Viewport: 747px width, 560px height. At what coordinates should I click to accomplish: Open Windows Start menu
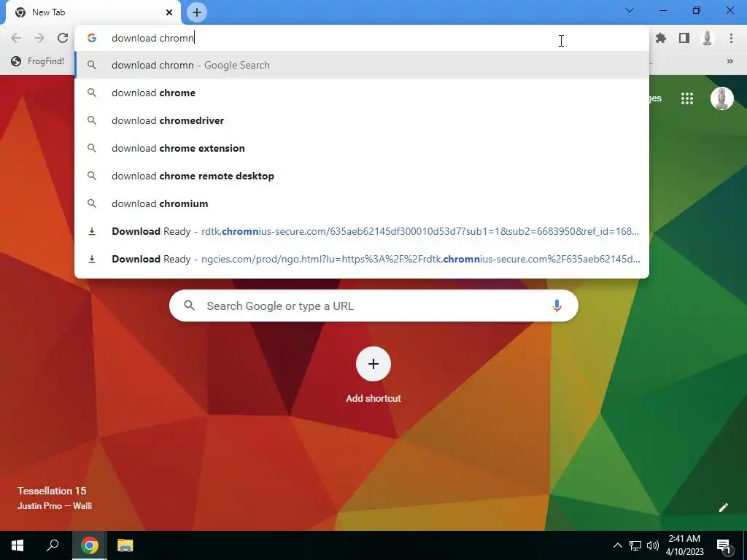point(18,545)
